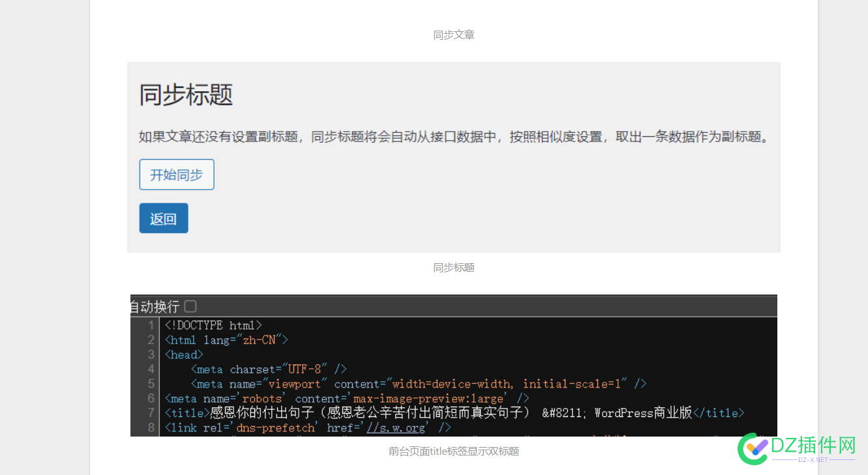Click the 同步标题 heading
Screen dimensions: 868x475
click(x=186, y=95)
